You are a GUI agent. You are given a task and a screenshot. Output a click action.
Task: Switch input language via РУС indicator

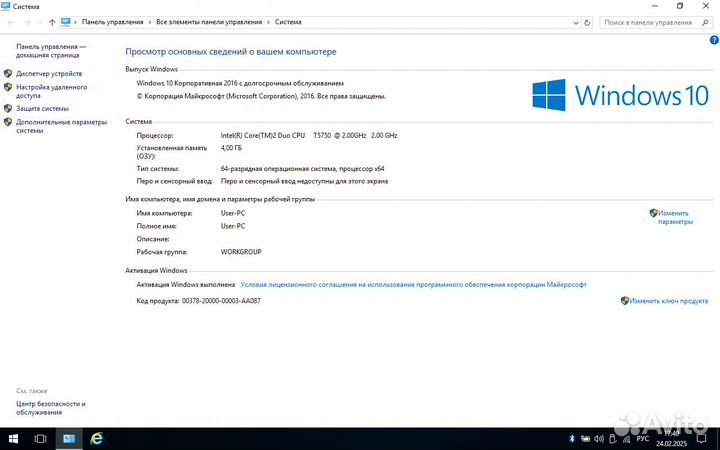click(x=642, y=439)
